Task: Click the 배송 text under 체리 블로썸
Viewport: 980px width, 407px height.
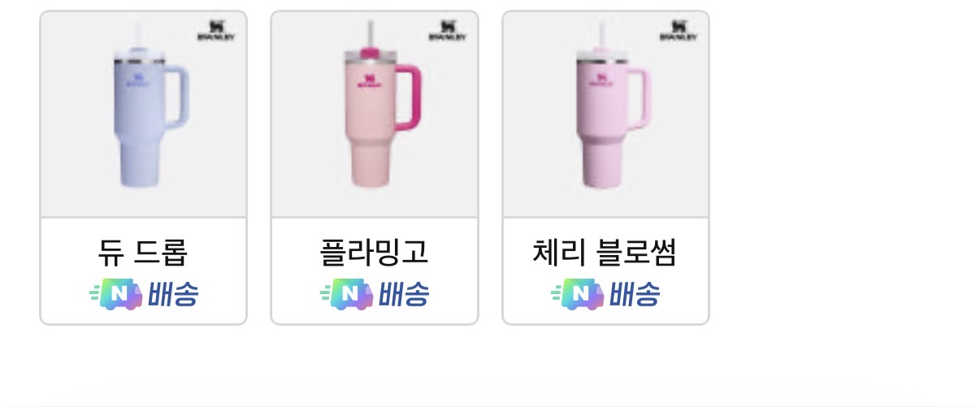Action: click(x=635, y=294)
